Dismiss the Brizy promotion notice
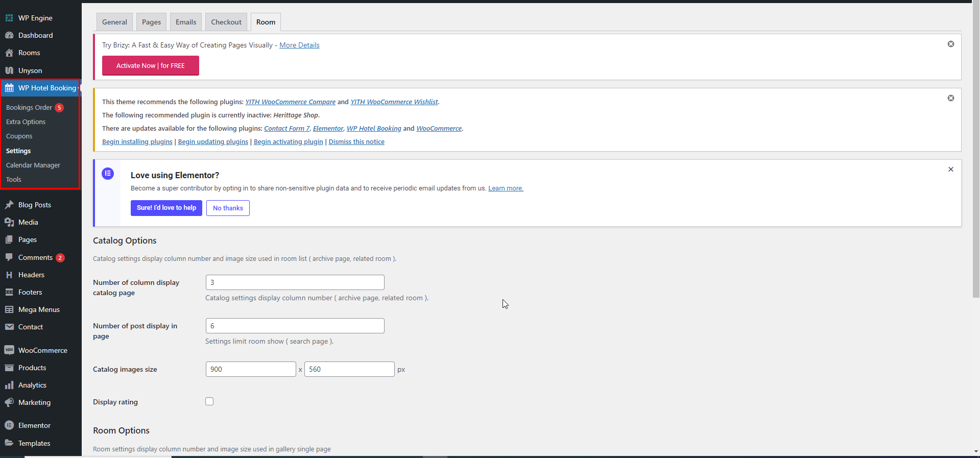The height and width of the screenshot is (458, 980). (951, 44)
